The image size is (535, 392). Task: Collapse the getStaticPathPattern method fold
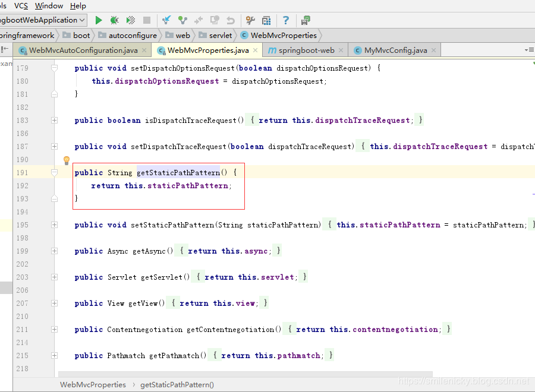pyautogui.click(x=55, y=173)
